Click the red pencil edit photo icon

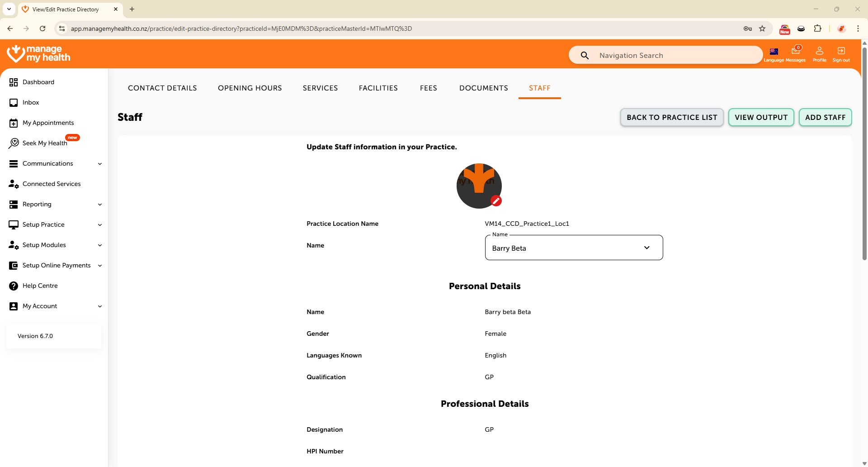click(x=496, y=201)
